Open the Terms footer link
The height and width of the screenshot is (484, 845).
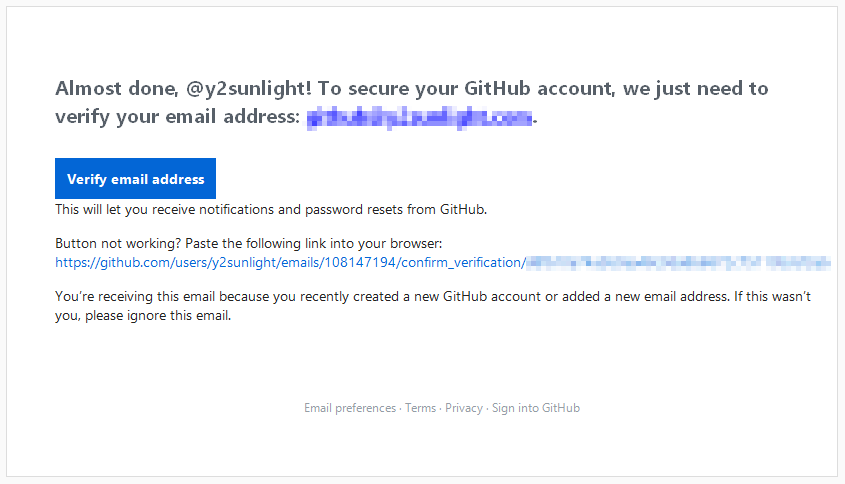pos(420,408)
